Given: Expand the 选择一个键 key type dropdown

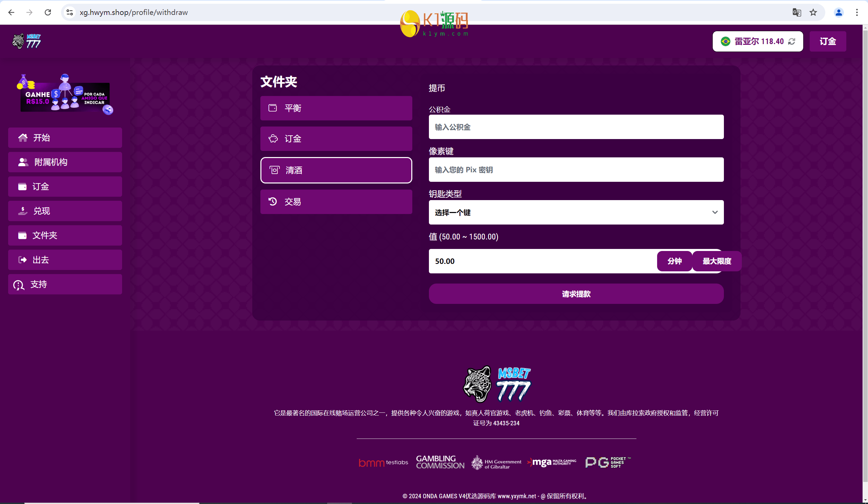Looking at the screenshot, I should (576, 212).
